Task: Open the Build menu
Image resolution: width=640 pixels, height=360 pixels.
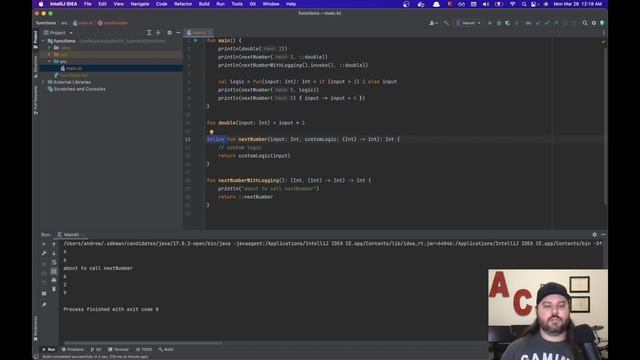Action: pos(204,4)
